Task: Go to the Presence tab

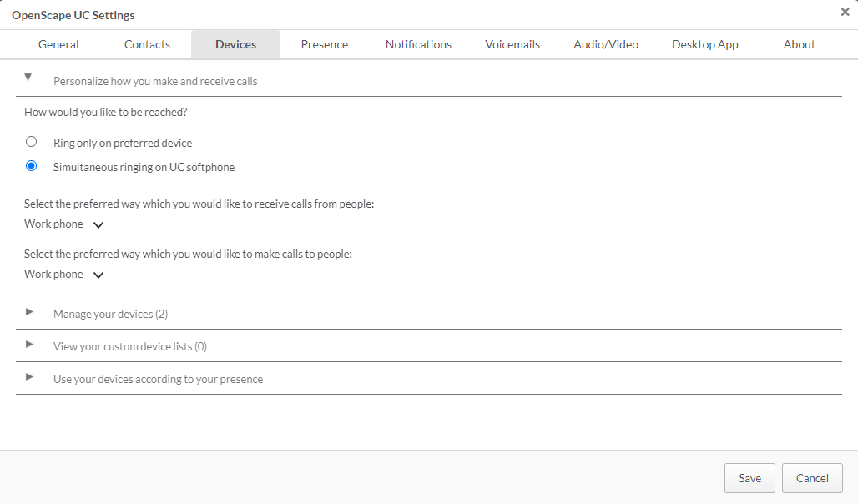Action: tap(325, 44)
